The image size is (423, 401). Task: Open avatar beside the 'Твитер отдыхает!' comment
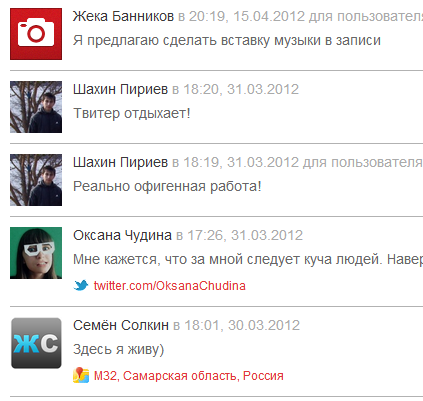(x=36, y=107)
